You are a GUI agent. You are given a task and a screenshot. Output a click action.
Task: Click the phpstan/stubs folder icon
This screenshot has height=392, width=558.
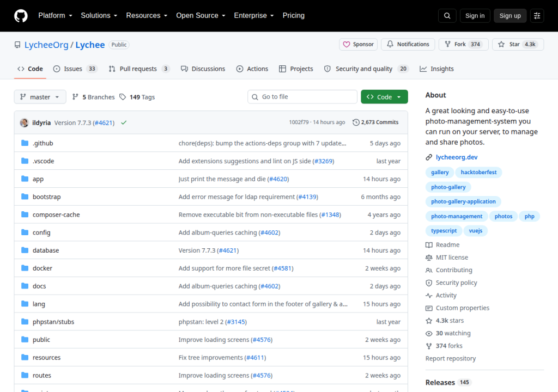25,322
